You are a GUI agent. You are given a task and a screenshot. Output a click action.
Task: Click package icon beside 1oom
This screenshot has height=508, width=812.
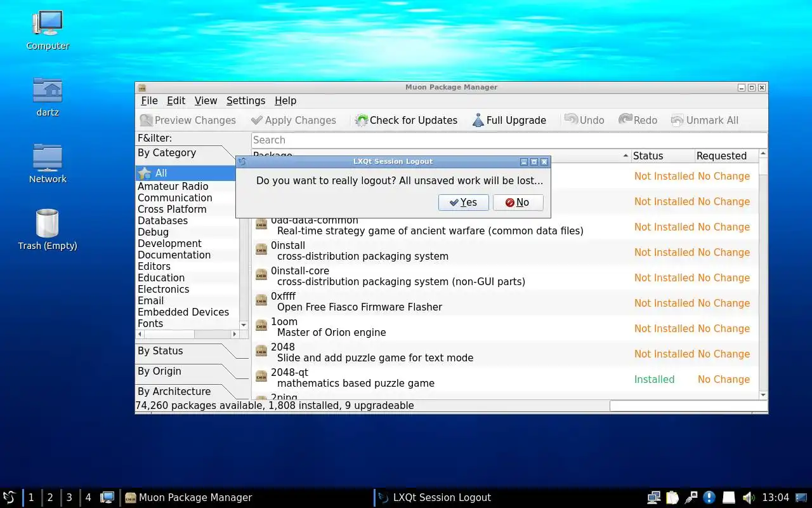point(261,325)
